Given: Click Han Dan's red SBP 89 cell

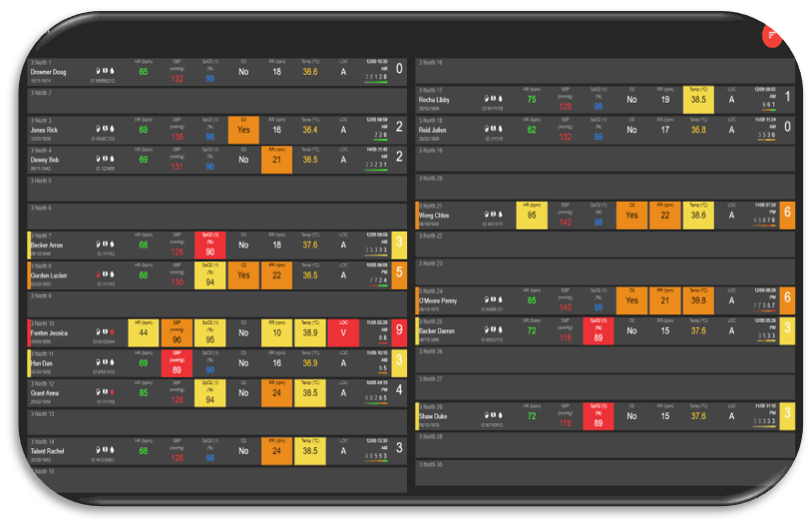Looking at the screenshot, I should click(178, 363).
